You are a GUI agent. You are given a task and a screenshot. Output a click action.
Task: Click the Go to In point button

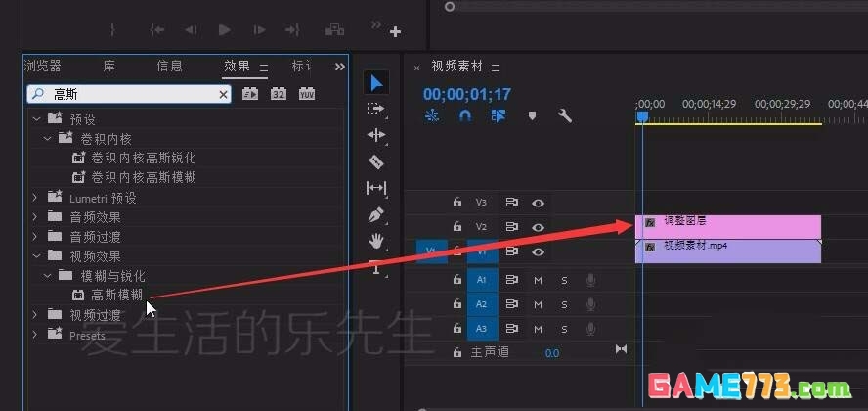tap(157, 30)
